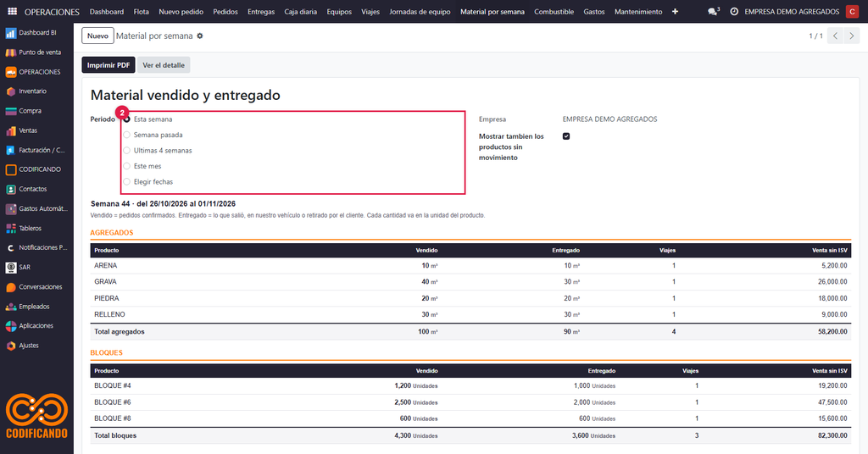The image size is (868, 454).
Task: Open OPERACIONES app in sidebar
Action: point(36,72)
